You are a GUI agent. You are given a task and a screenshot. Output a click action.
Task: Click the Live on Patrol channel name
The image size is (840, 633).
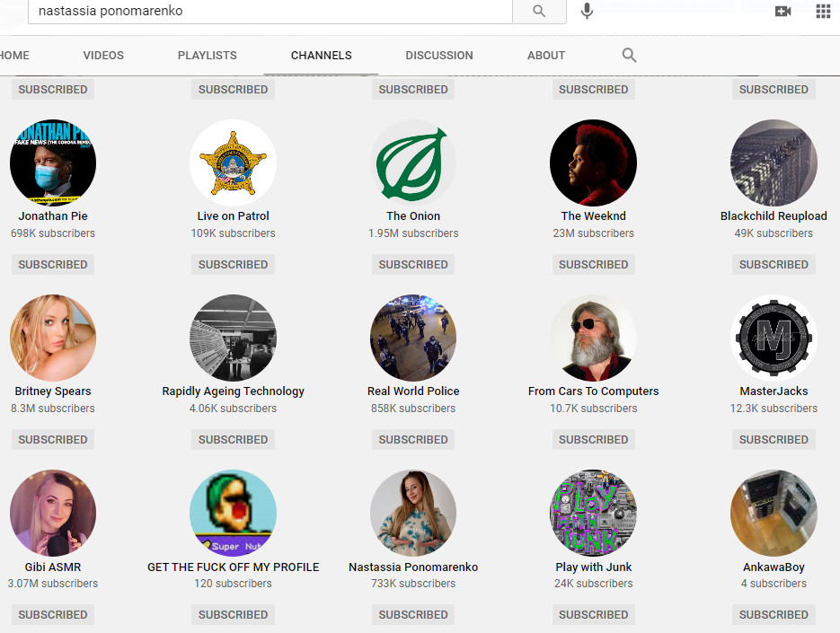click(x=233, y=215)
